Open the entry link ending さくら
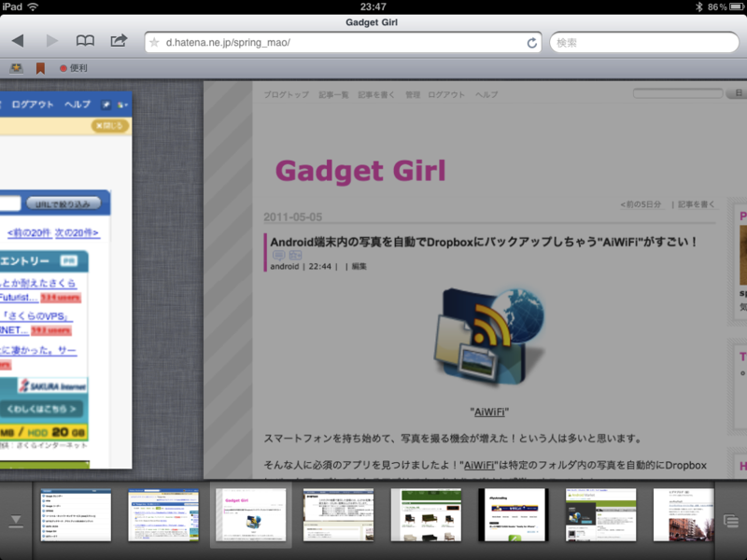Viewport: 747px width, 560px height. point(37,283)
